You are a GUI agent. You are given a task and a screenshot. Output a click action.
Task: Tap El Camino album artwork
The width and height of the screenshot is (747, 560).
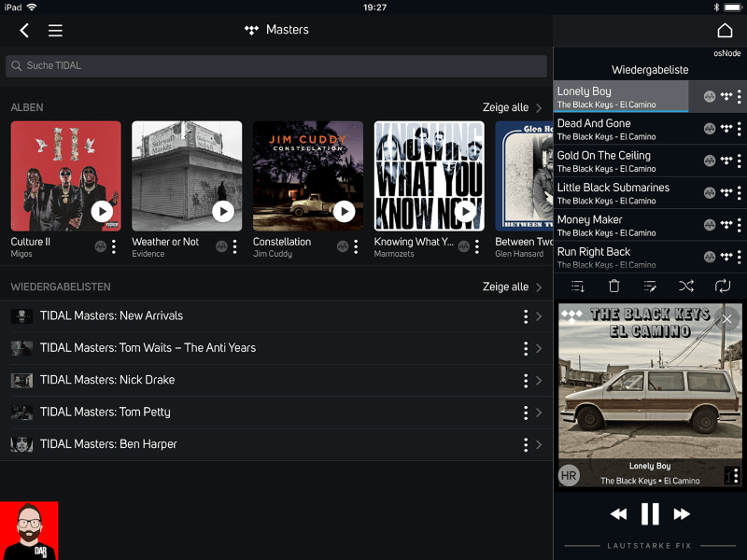(650, 395)
